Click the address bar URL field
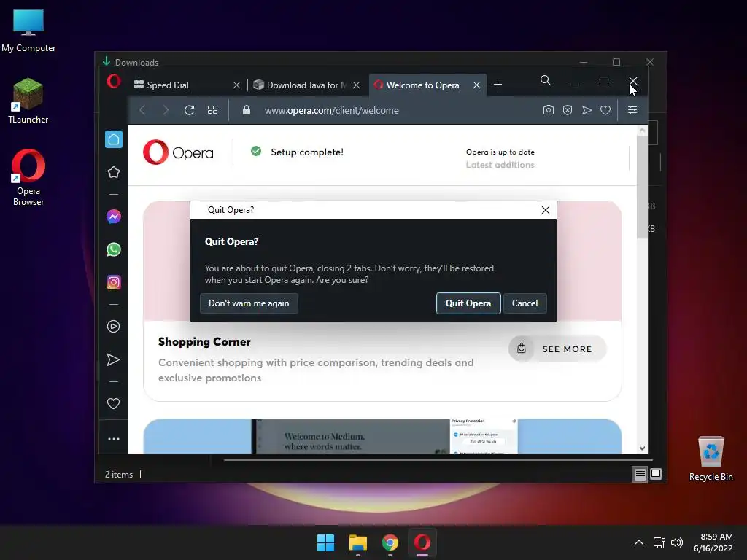Viewport: 747px width, 560px height. click(x=332, y=110)
